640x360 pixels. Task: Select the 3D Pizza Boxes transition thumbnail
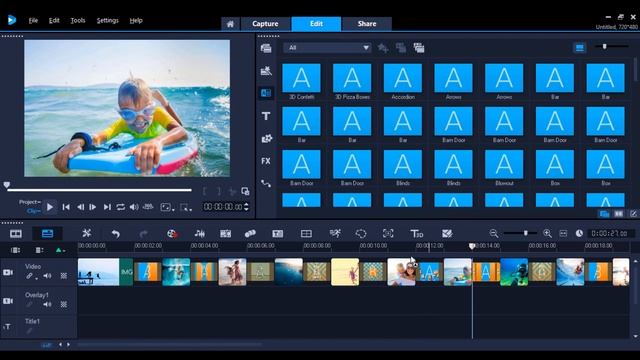click(x=352, y=78)
